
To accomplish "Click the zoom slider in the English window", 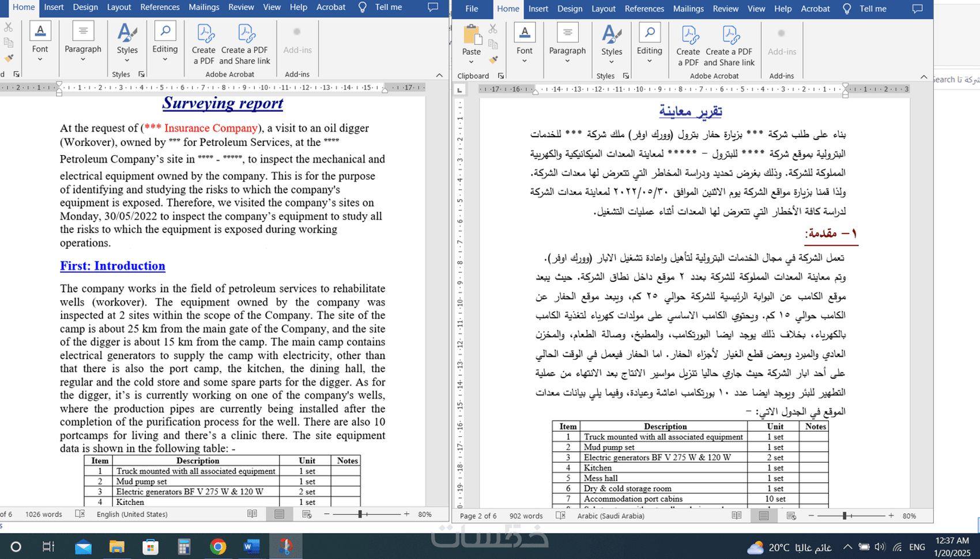I will 367,514.
